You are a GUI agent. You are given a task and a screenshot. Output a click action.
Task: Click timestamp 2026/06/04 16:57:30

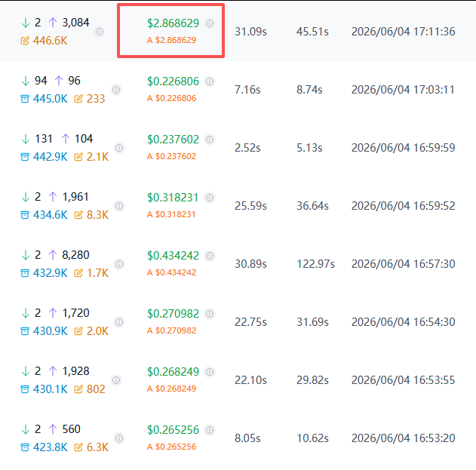click(x=403, y=264)
